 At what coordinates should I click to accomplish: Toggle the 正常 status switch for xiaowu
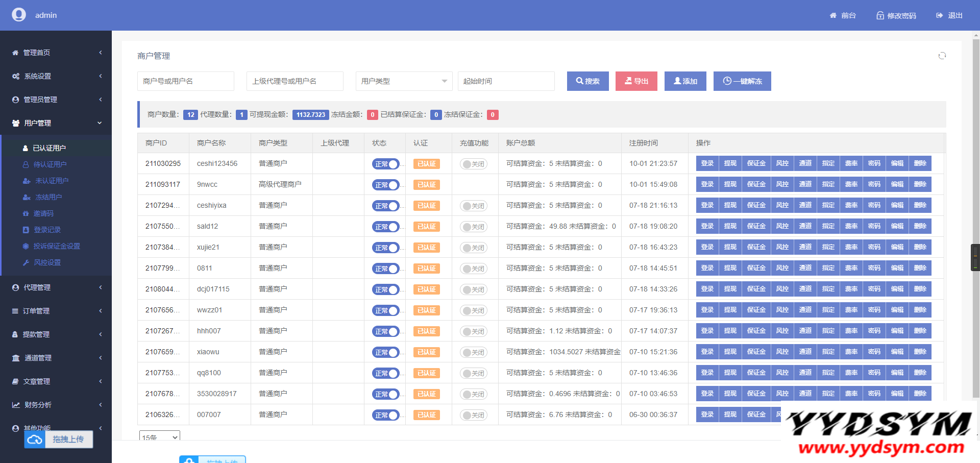click(x=386, y=352)
